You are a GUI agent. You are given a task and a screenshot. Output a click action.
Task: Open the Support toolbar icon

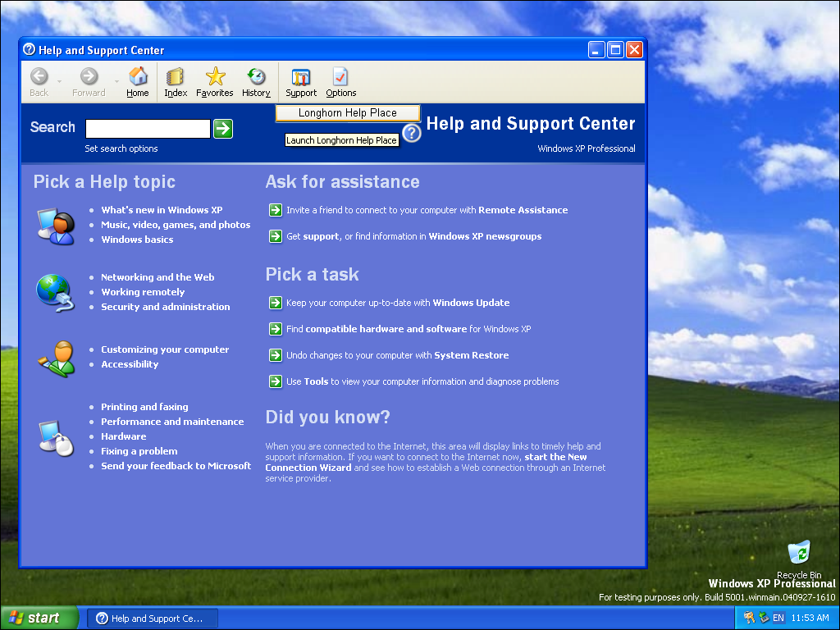300,77
